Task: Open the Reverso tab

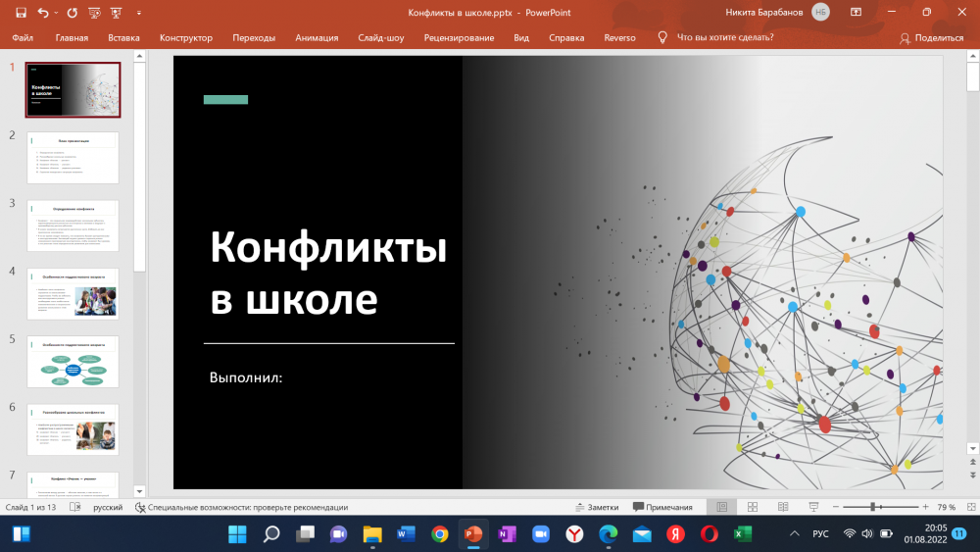Action: pos(619,37)
